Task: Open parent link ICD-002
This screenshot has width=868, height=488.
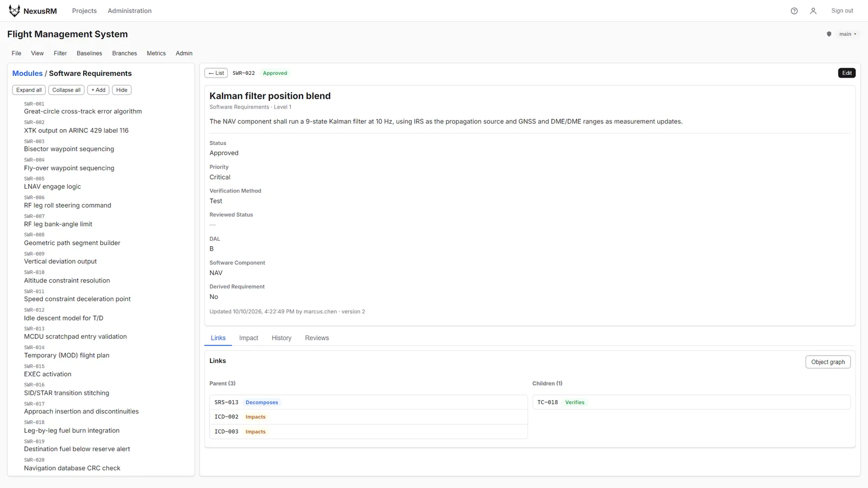Action: [368, 417]
